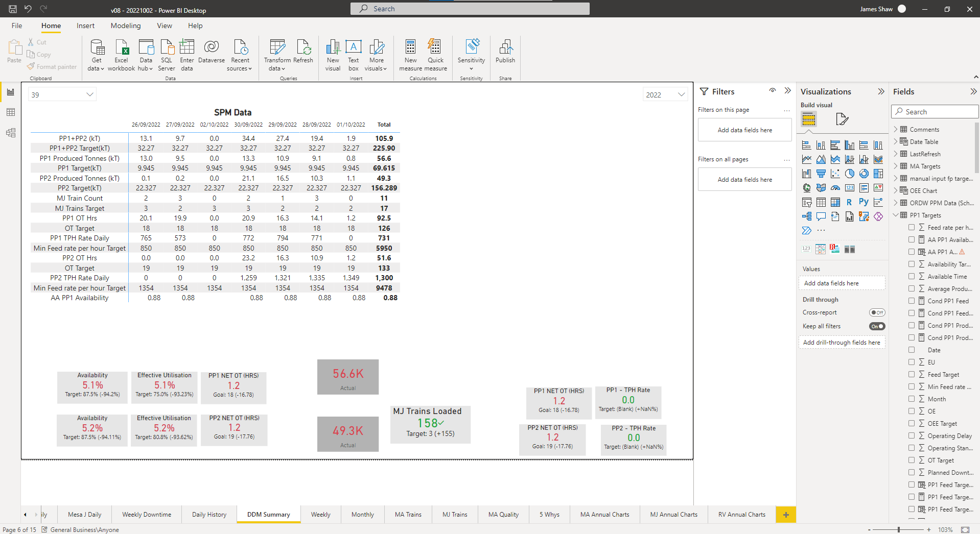Check the Available Time field

tap(912, 276)
